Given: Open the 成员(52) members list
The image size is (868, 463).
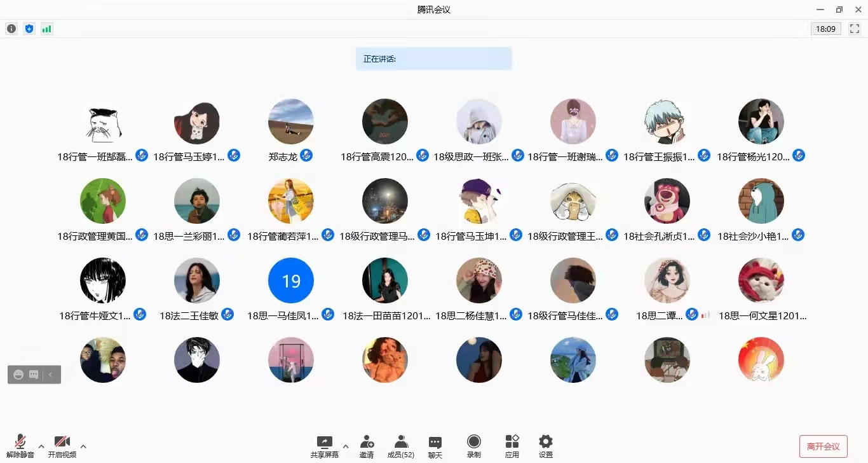Looking at the screenshot, I should pos(401,446).
